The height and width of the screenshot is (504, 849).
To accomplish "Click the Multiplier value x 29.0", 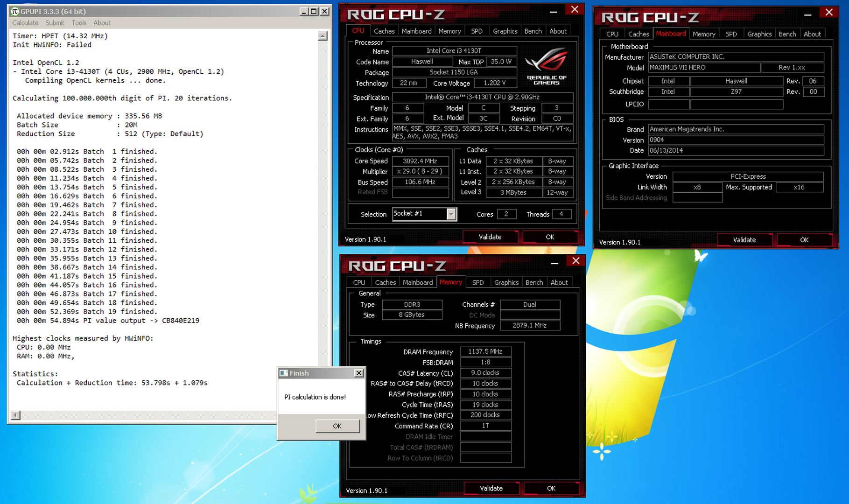I will click(420, 171).
